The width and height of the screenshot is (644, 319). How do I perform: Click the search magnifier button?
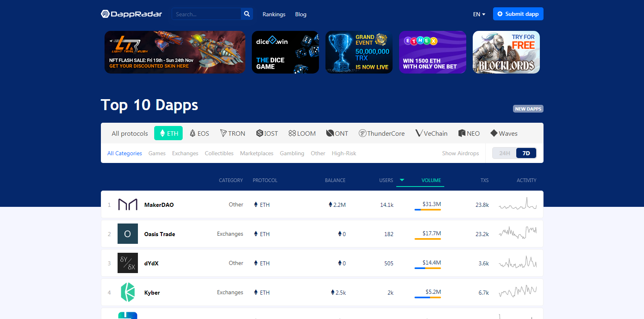(247, 14)
